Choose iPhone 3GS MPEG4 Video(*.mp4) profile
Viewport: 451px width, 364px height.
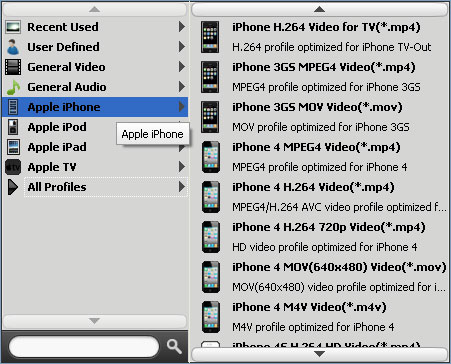coord(324,67)
